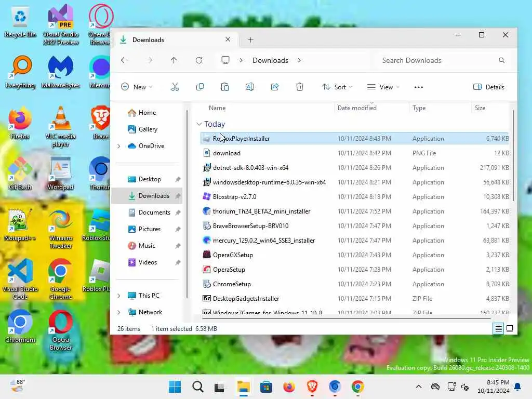Switch to large thumbnails view icon
Viewport: 532px width, 399px height.
[510, 328]
